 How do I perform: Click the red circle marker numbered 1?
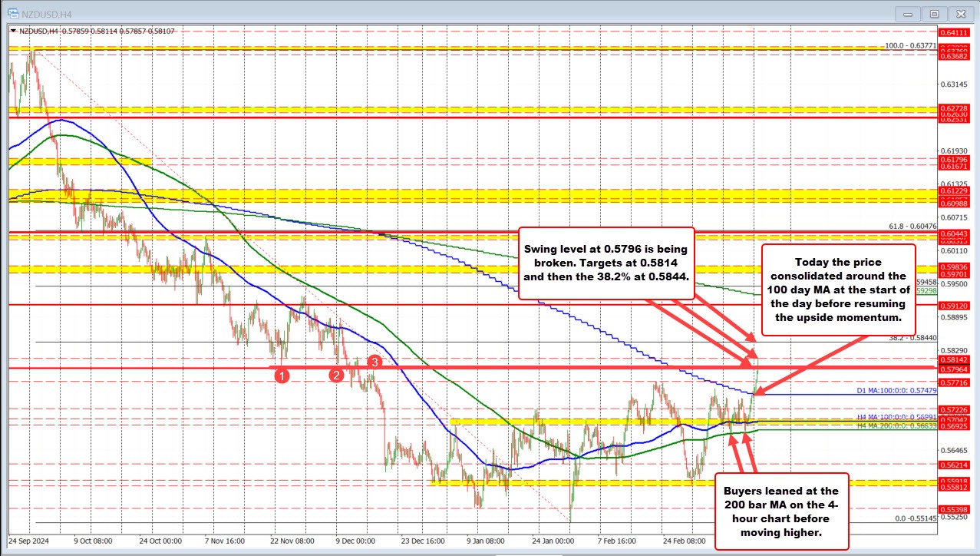tap(282, 375)
